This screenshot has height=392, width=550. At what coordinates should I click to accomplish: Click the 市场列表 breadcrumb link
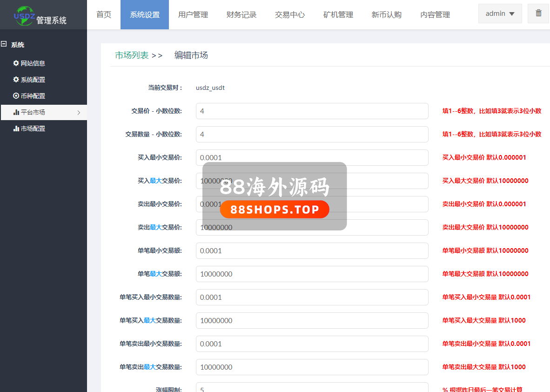(132, 55)
